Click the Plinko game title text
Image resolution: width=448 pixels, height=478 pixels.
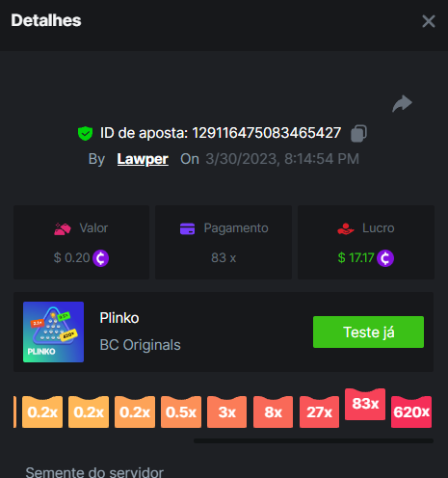119,318
